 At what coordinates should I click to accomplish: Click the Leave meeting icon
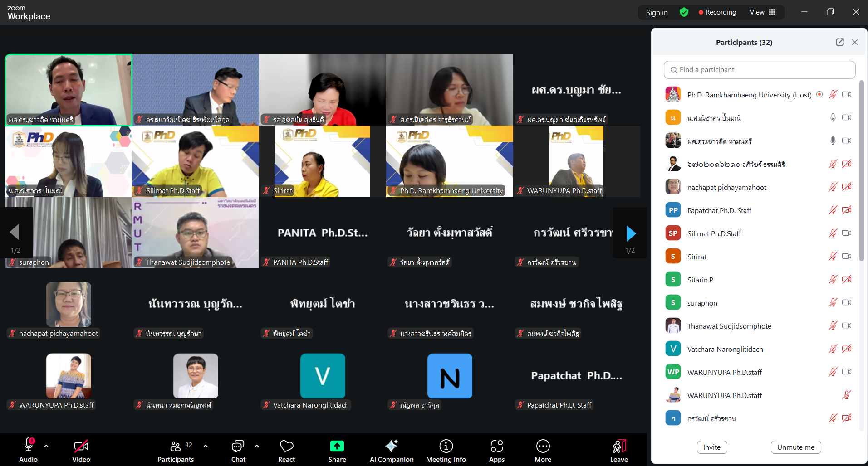point(619,447)
